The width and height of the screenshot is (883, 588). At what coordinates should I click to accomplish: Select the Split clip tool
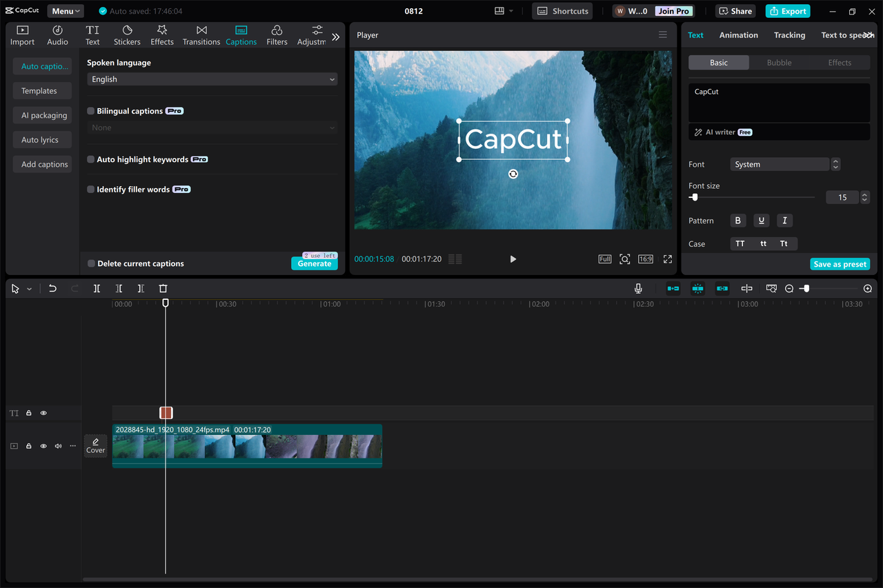[97, 288]
